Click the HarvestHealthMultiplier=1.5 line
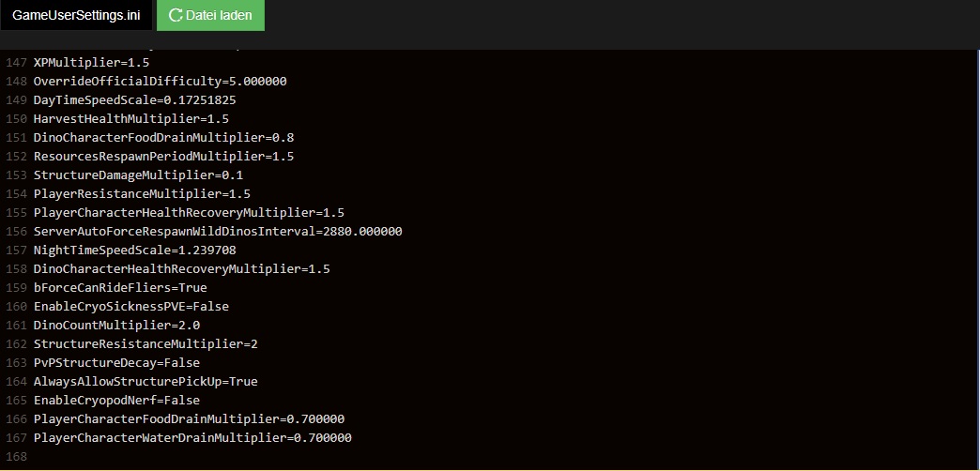980x471 pixels. pos(131,118)
